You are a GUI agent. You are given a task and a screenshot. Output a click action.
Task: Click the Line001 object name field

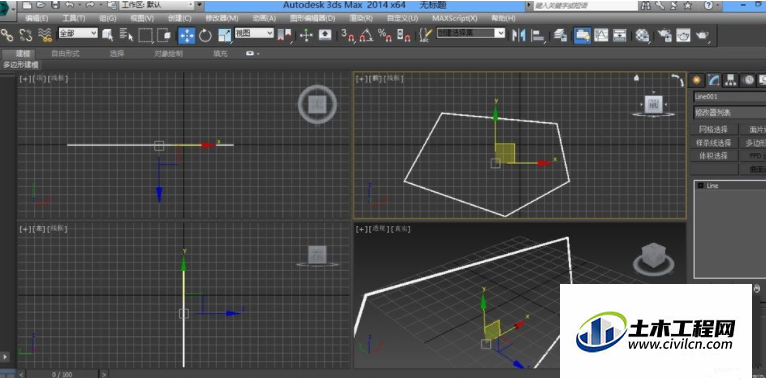(x=730, y=96)
